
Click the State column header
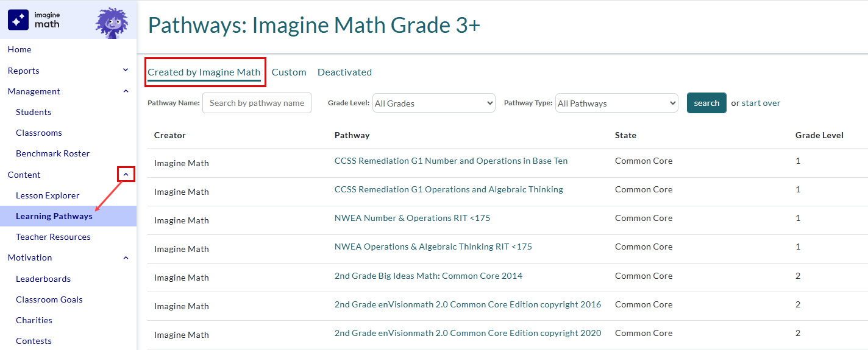click(625, 135)
